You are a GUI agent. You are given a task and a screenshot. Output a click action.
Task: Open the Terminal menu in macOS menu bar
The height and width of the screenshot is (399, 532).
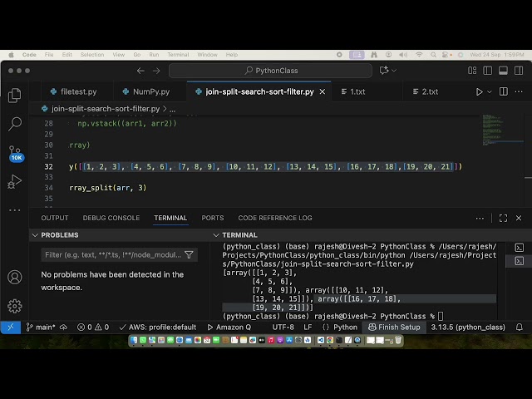(x=178, y=55)
